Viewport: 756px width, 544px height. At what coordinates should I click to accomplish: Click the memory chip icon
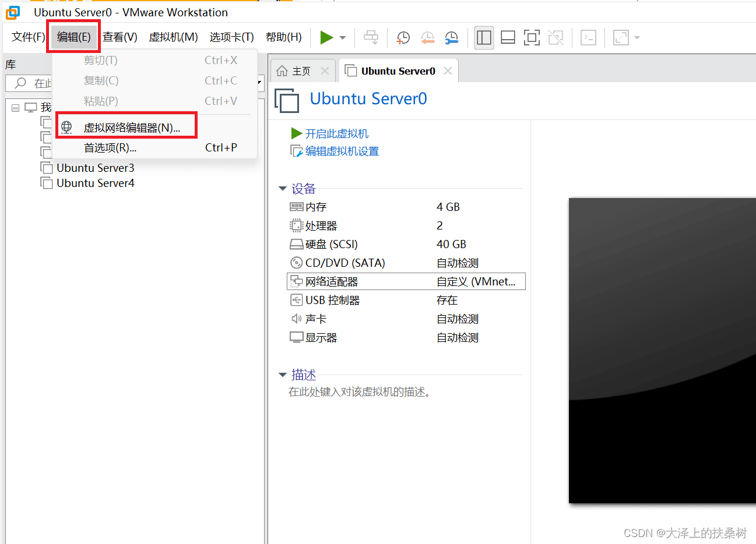pos(297,207)
